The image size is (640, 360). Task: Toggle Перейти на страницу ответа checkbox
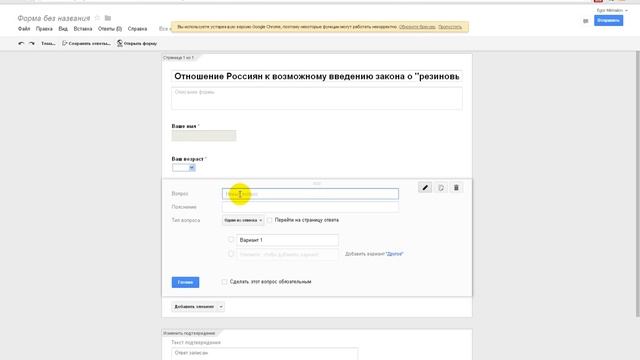270,220
